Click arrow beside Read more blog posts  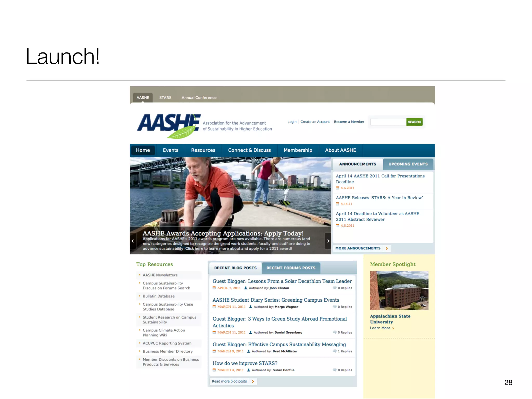click(253, 381)
